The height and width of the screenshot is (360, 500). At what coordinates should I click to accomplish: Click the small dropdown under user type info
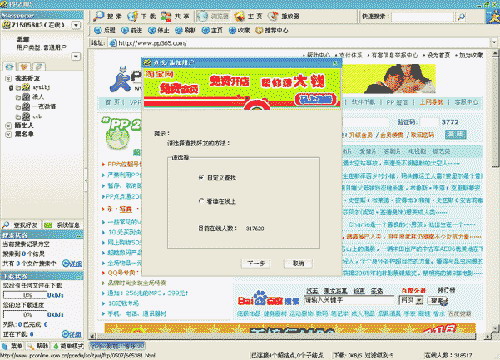click(x=76, y=56)
